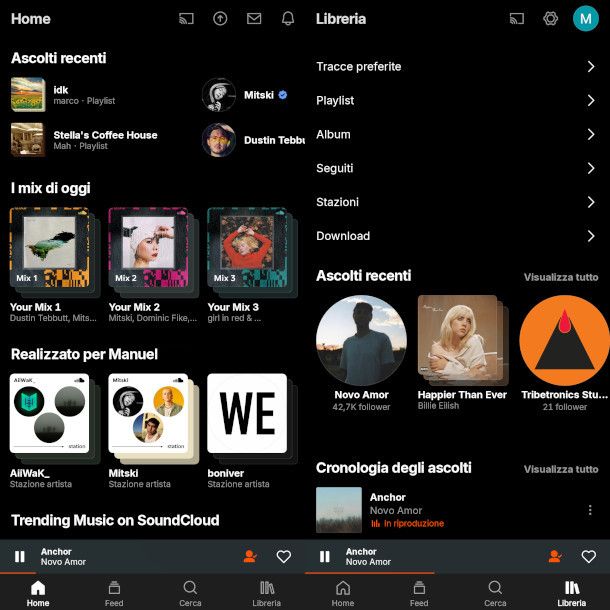Expand the Album chevron
The height and width of the screenshot is (610, 610).
click(x=591, y=134)
